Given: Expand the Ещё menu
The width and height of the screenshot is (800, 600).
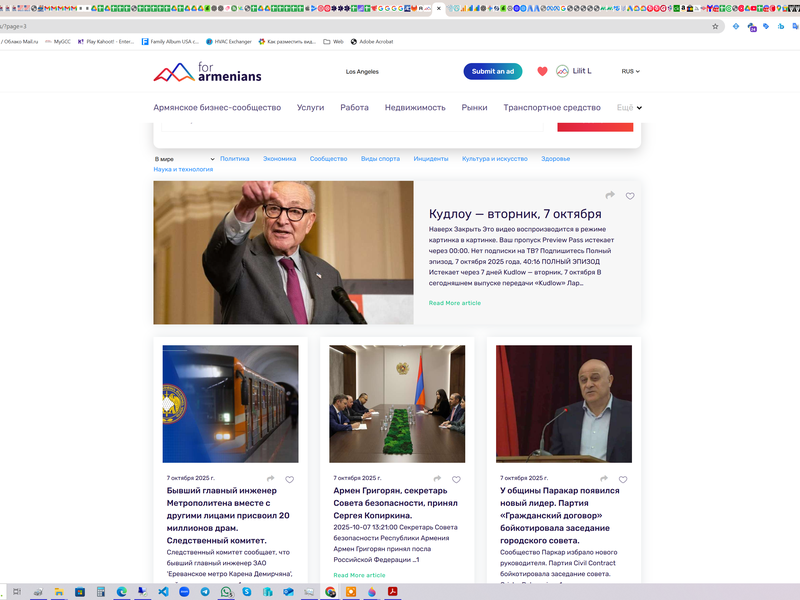Looking at the screenshot, I should coord(629,108).
